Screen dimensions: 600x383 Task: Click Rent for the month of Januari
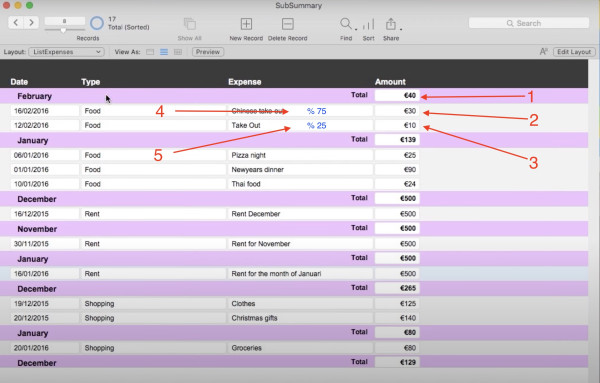(x=300, y=274)
